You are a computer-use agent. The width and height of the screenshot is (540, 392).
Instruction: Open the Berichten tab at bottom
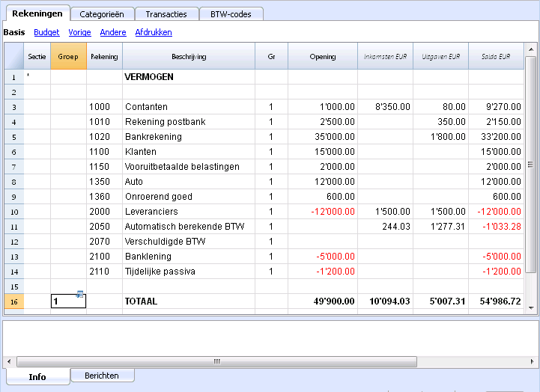click(x=102, y=376)
